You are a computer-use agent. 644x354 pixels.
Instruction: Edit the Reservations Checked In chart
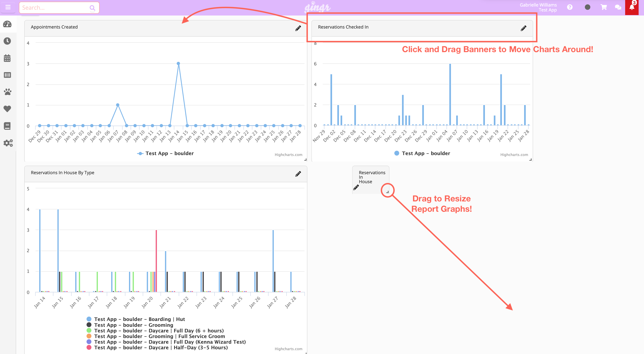click(x=524, y=28)
